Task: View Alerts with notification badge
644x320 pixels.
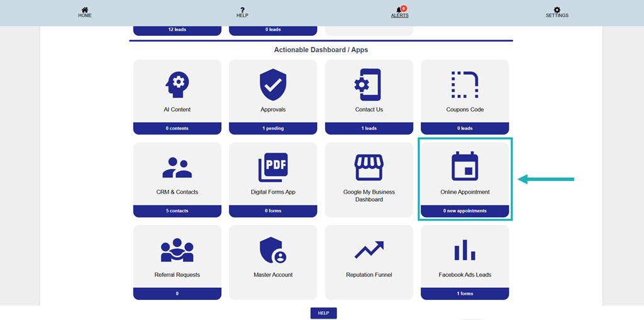Action: (399, 13)
